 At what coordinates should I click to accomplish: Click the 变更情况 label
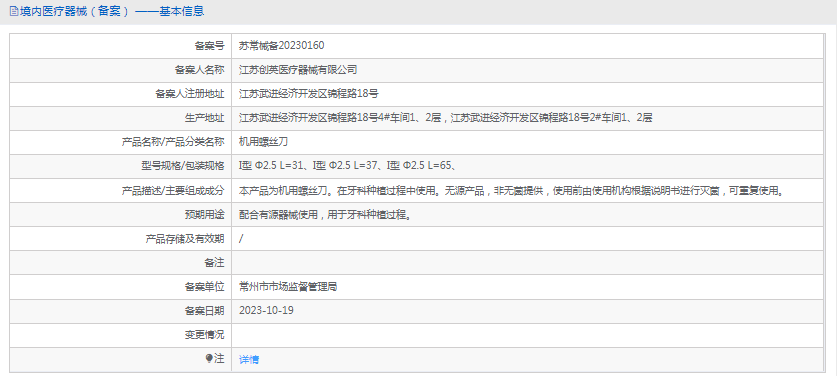tap(204, 335)
